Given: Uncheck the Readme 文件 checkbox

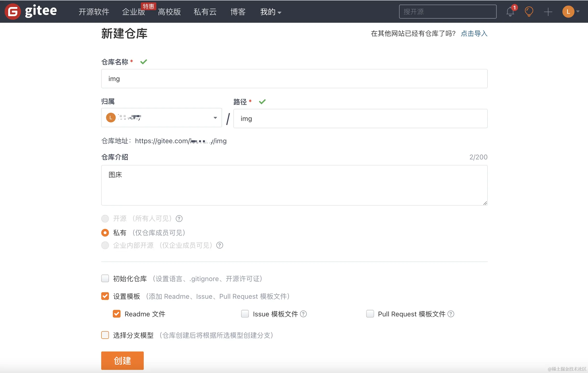Looking at the screenshot, I should point(117,314).
